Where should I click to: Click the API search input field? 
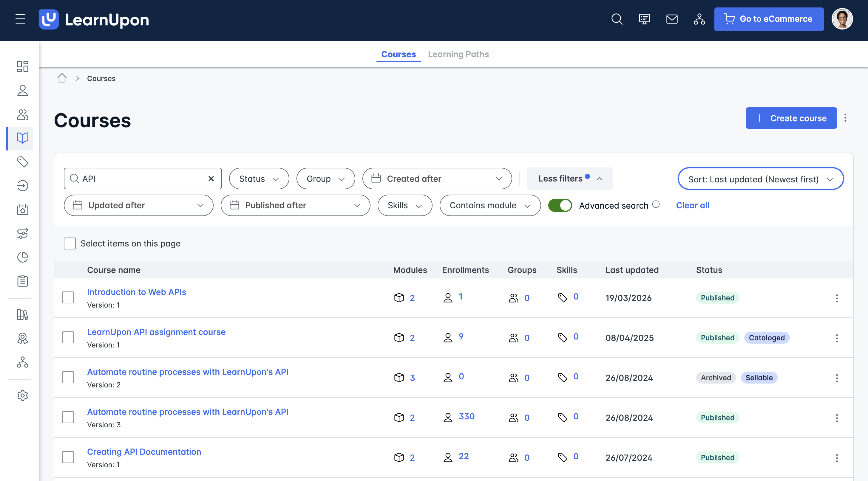[143, 179]
